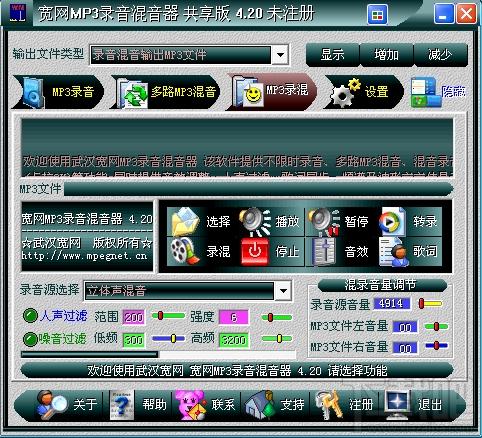
Task: Toggle the 人声过滤 voice filter indicator
Action: 30,315
